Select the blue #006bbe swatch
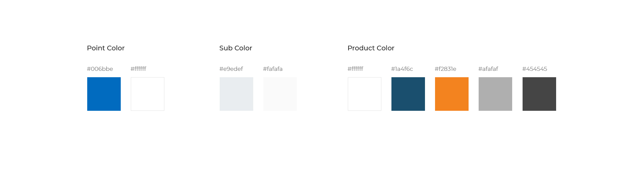This screenshot has width=644, height=188. (x=104, y=94)
